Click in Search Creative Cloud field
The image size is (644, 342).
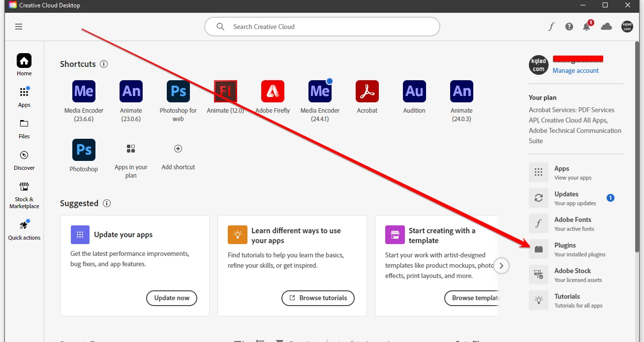click(x=322, y=27)
